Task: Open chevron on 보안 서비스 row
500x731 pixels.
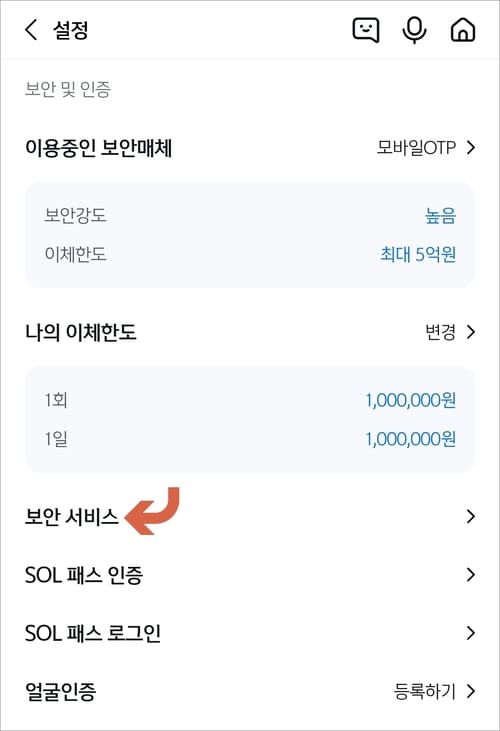Action: click(x=471, y=516)
